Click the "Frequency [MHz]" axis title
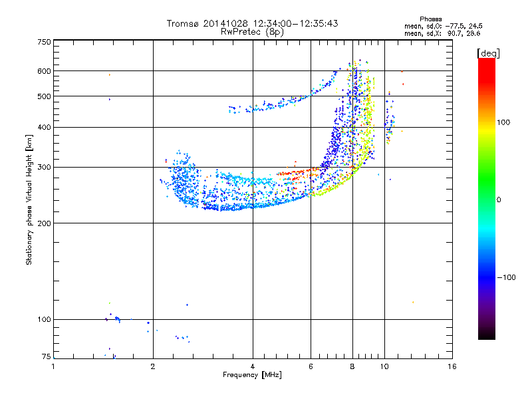532x399 pixels. click(x=252, y=375)
